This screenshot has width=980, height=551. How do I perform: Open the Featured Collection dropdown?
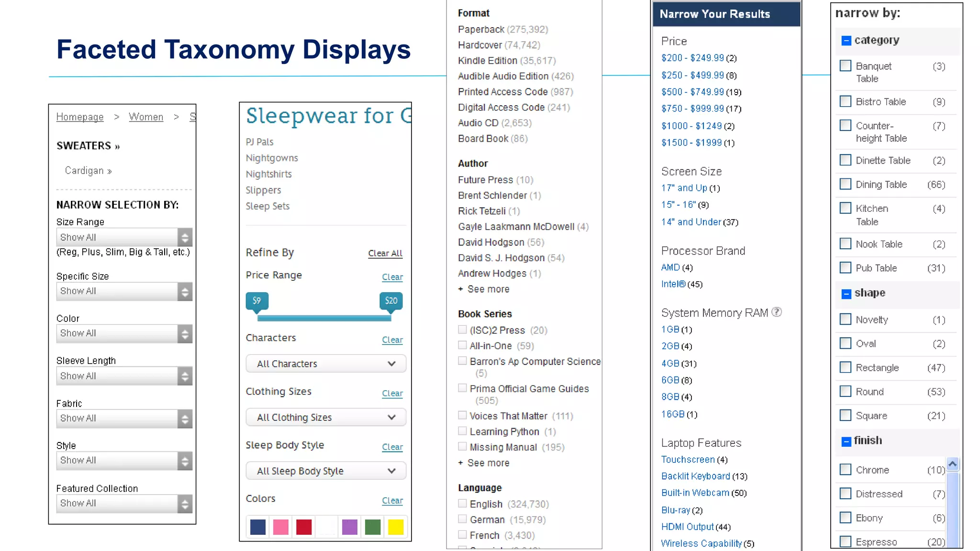pyautogui.click(x=124, y=504)
